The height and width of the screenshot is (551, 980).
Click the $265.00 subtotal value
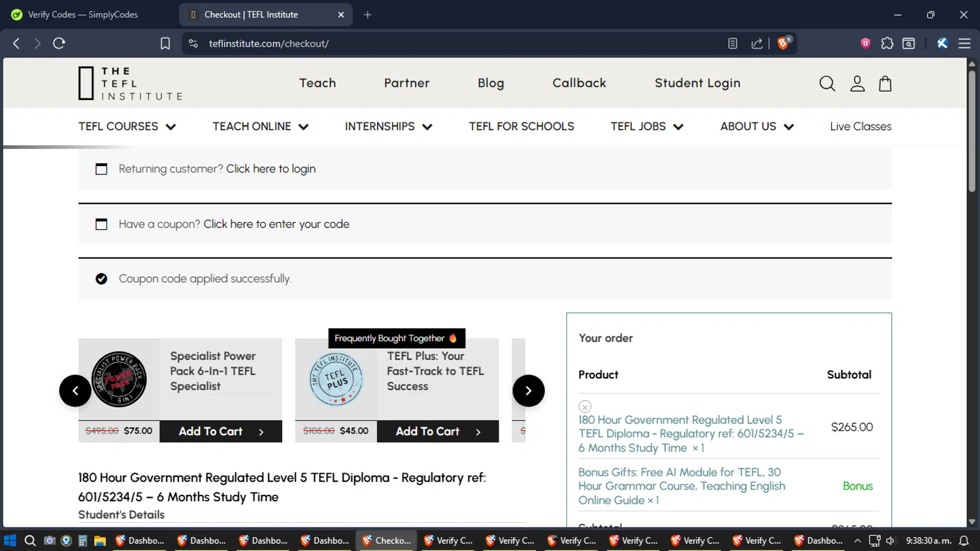pyautogui.click(x=852, y=427)
